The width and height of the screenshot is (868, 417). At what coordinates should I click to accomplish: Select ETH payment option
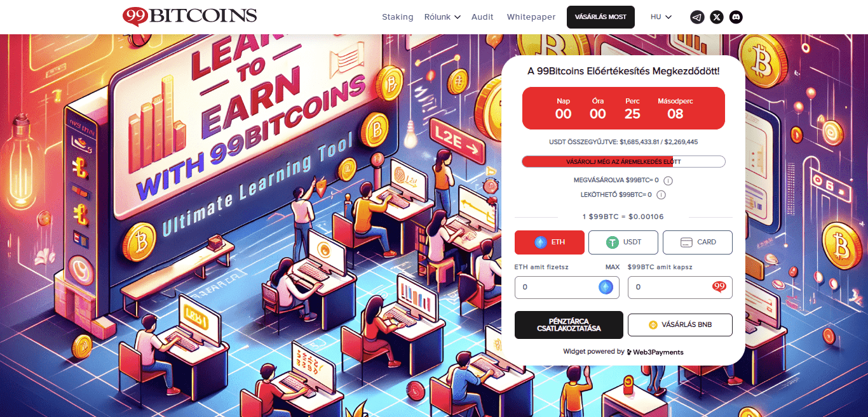pyautogui.click(x=549, y=242)
